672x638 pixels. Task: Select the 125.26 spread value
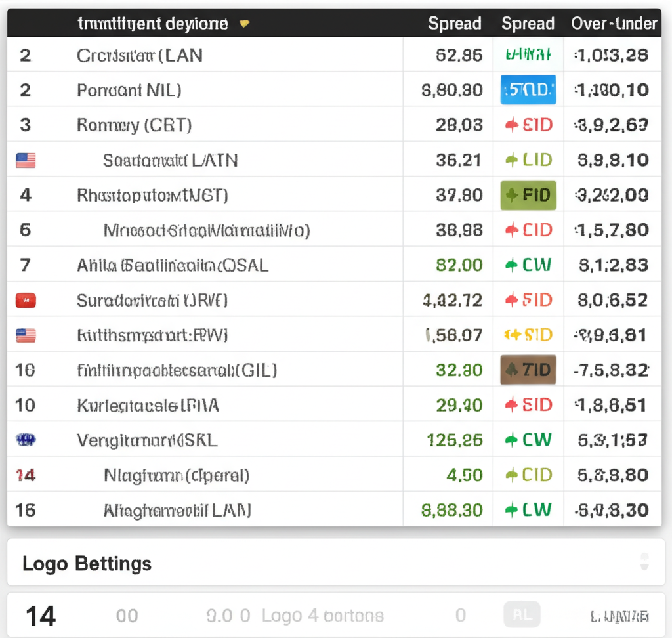(x=454, y=440)
